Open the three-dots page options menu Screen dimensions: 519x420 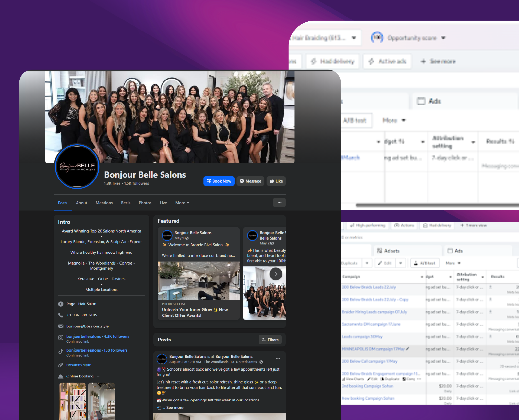pyautogui.click(x=279, y=203)
